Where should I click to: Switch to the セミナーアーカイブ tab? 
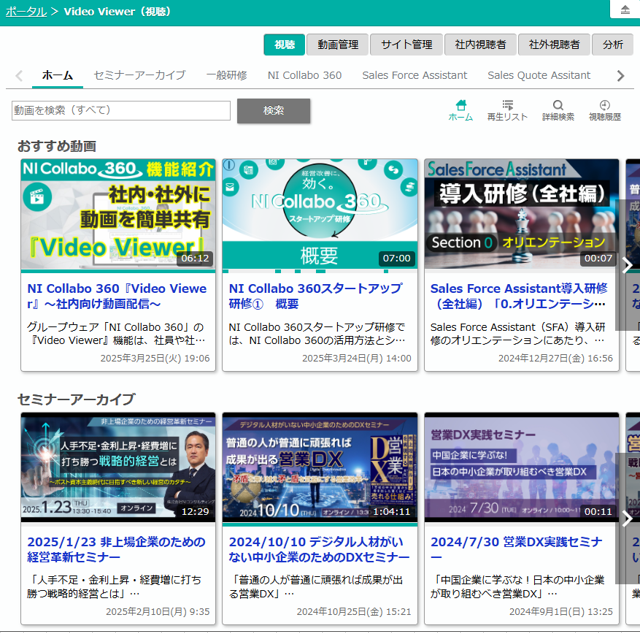(x=139, y=76)
